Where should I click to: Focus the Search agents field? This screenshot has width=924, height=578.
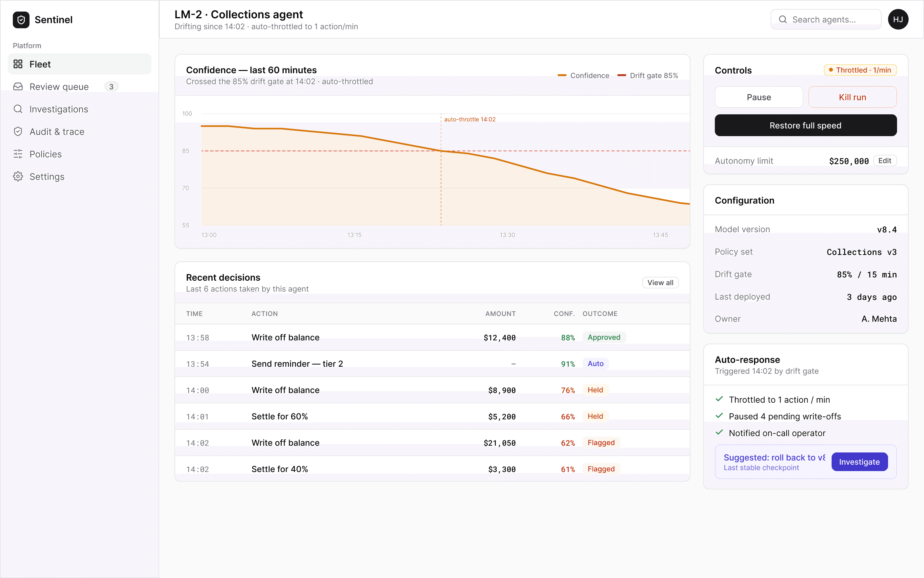point(826,20)
